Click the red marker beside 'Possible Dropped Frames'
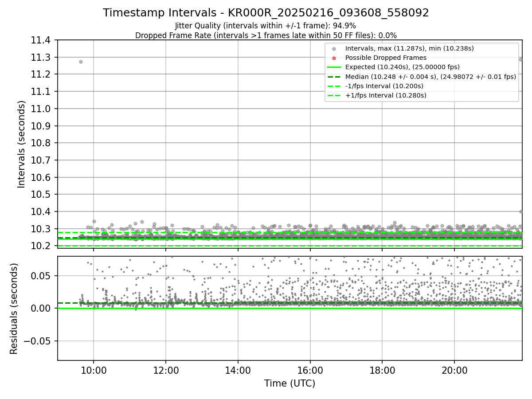Viewport: 532px width, 399px height. click(334, 58)
